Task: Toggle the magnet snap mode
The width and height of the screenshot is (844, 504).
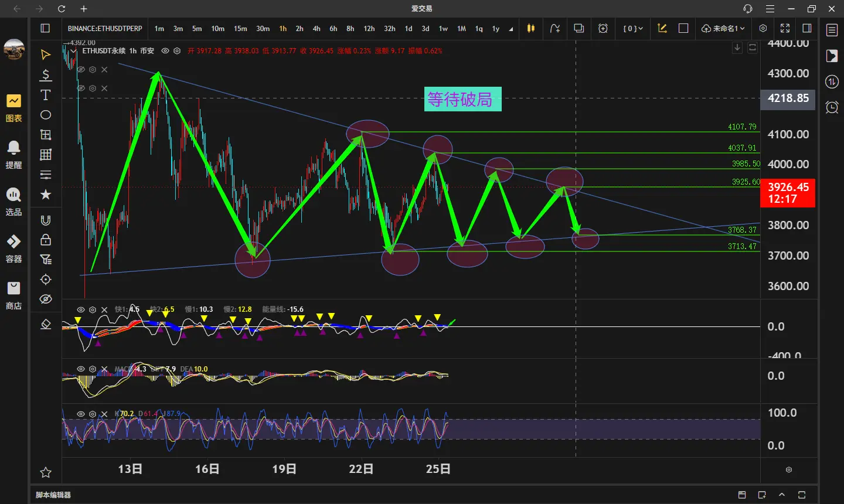Action: 46,220
